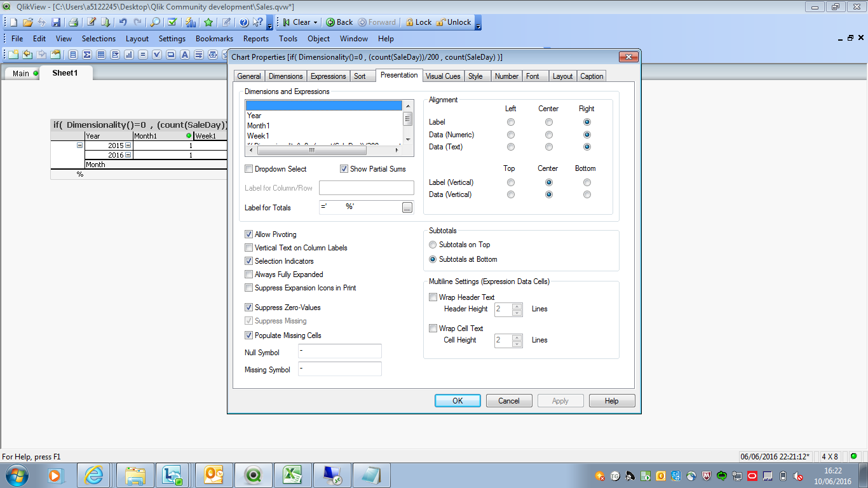Enable the Dropdown Select checkbox
This screenshot has height=488, width=868.
[249, 169]
